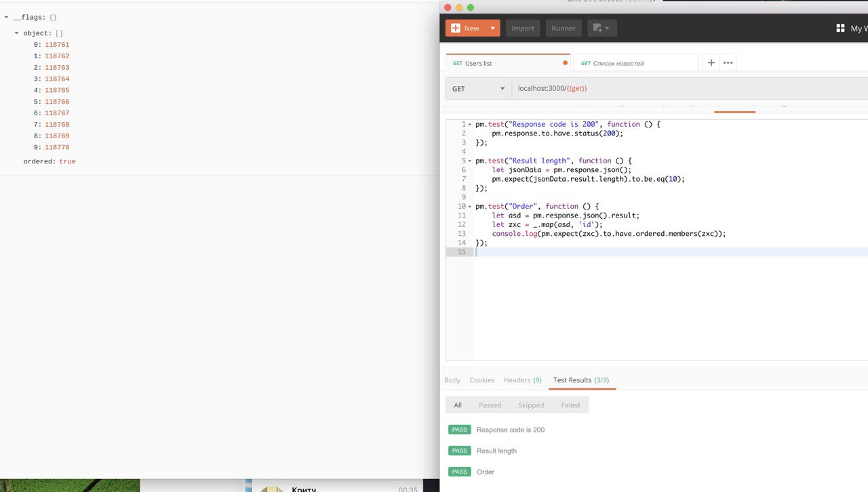Click the Import button
Image resolution: width=868 pixels, height=492 pixels.
pyautogui.click(x=523, y=28)
